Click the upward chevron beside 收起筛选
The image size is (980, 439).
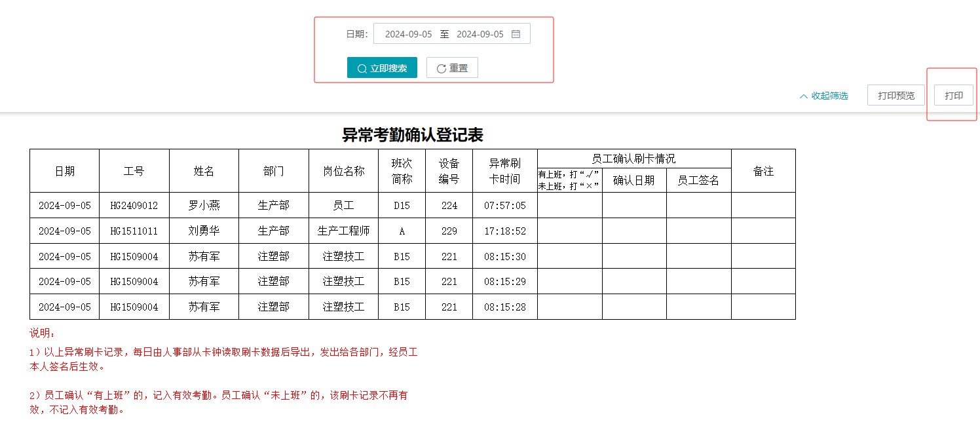[803, 95]
